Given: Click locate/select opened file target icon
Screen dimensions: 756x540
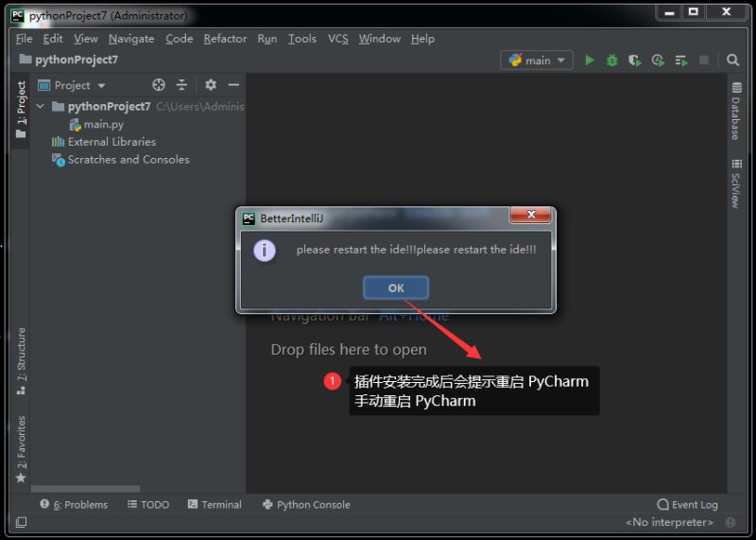Looking at the screenshot, I should (159, 85).
